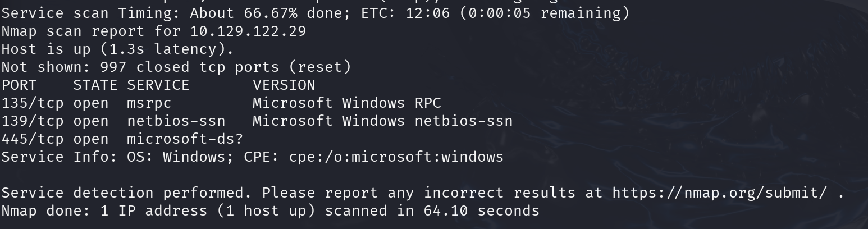Click the SERVICE column header
868x229 pixels.
(x=158, y=85)
